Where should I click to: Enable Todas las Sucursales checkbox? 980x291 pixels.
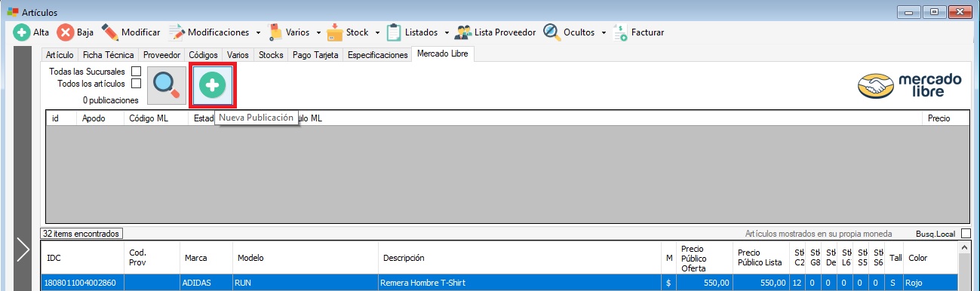pos(137,72)
